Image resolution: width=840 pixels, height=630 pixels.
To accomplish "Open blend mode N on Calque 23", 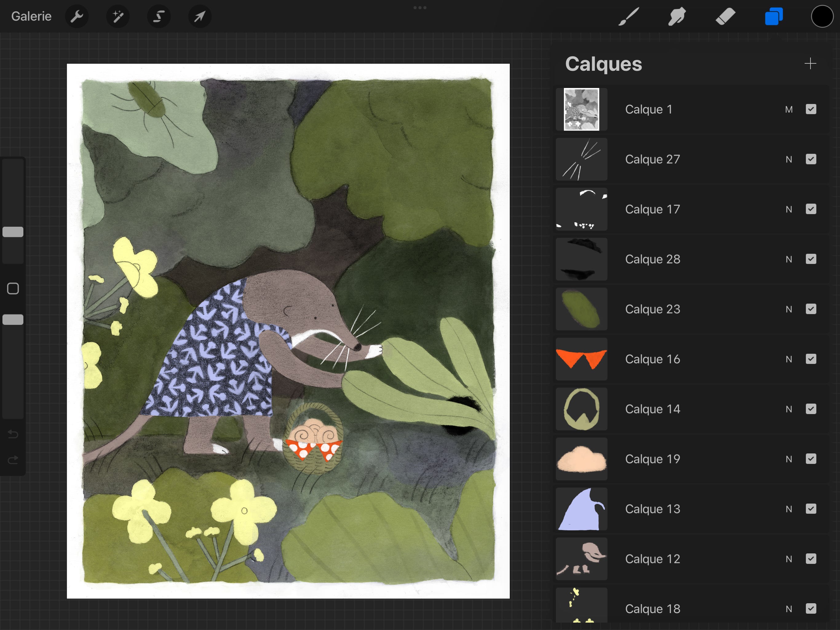I will tap(789, 309).
